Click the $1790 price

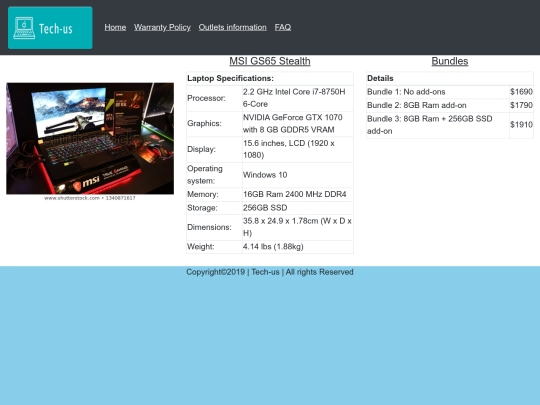(521, 105)
